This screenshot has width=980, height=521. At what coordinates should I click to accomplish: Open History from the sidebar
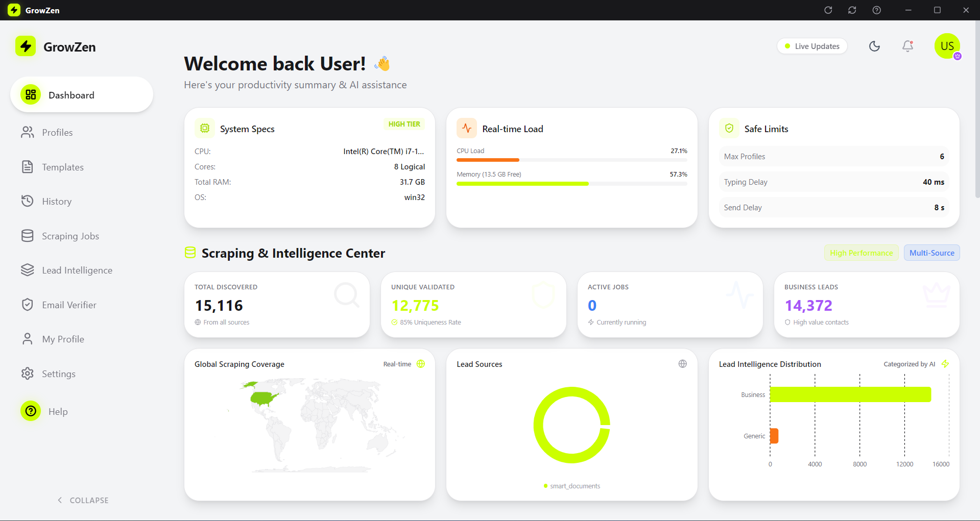[x=56, y=201]
